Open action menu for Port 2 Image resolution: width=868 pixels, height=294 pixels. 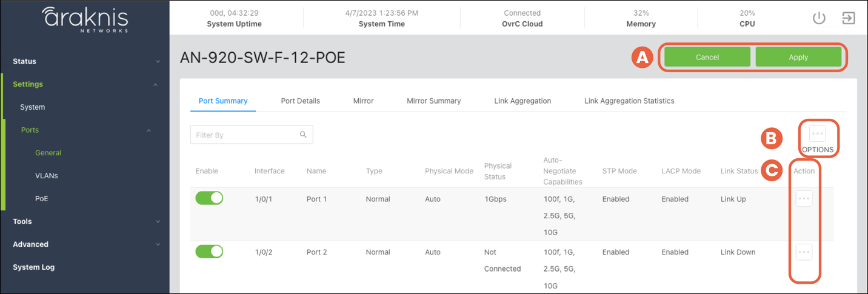804,252
